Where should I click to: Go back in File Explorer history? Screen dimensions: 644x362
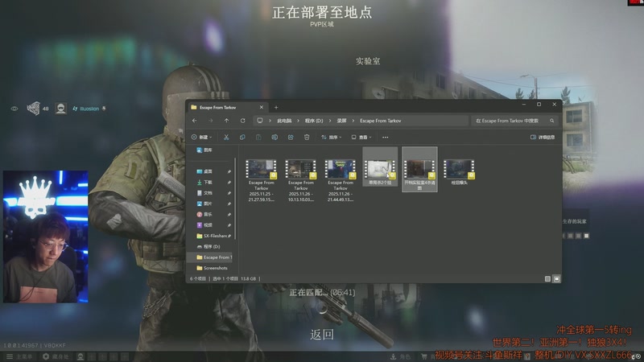[x=195, y=121]
